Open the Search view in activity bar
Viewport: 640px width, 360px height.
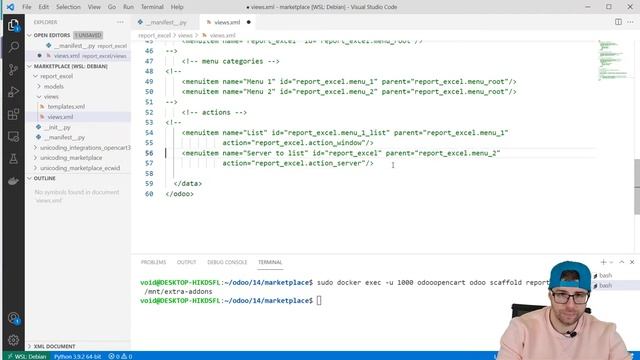point(13,47)
